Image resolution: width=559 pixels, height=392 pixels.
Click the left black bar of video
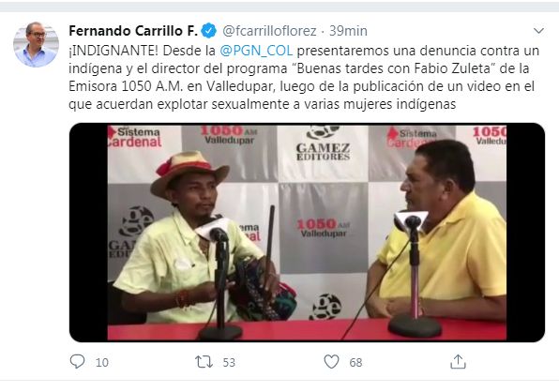coord(89,233)
